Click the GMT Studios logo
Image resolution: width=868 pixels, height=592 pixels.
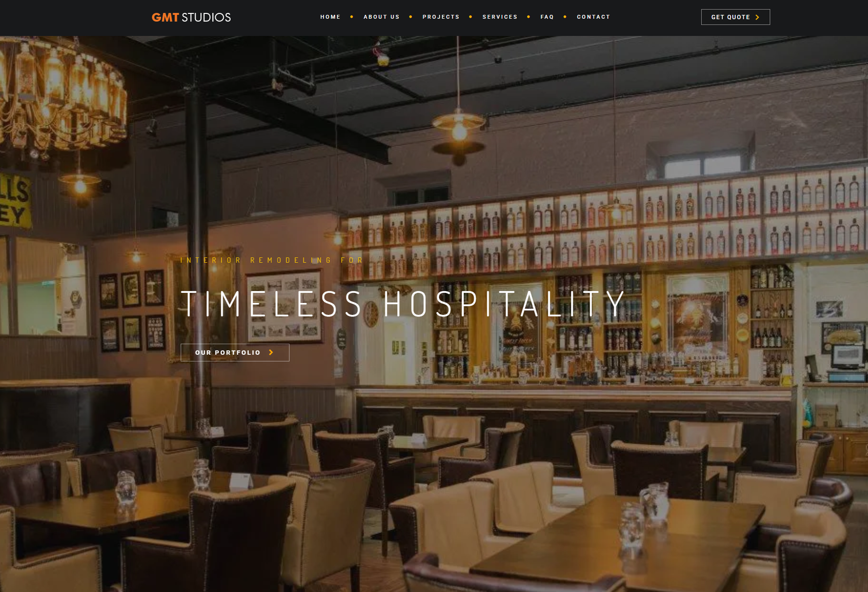coord(191,17)
